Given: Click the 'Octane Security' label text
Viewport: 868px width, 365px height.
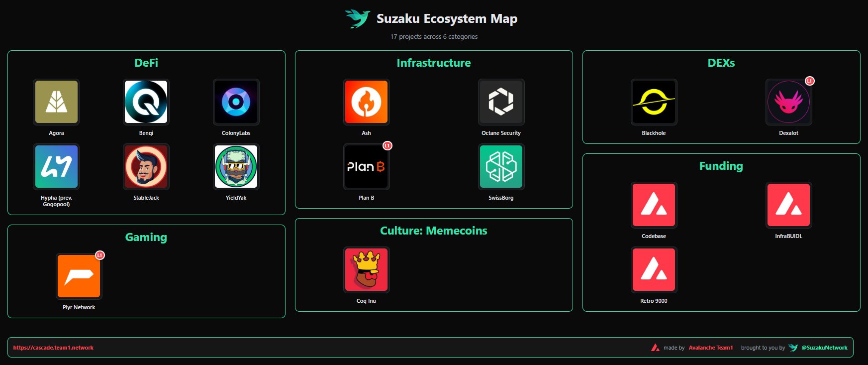Looking at the screenshot, I should pyautogui.click(x=501, y=133).
